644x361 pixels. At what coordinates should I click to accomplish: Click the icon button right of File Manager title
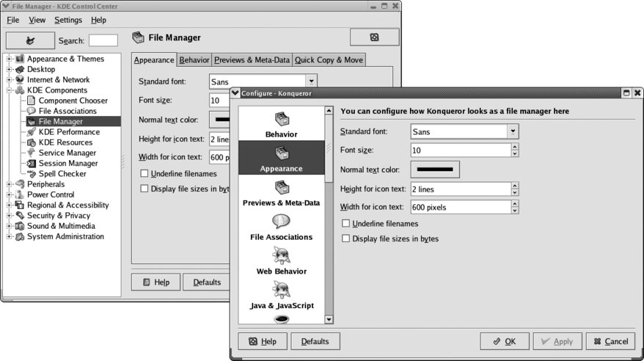[x=374, y=37]
